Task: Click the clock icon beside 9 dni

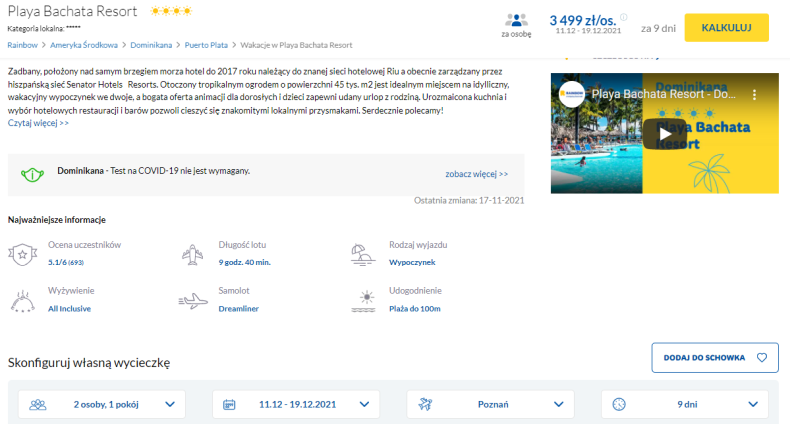Action: pyautogui.click(x=619, y=404)
